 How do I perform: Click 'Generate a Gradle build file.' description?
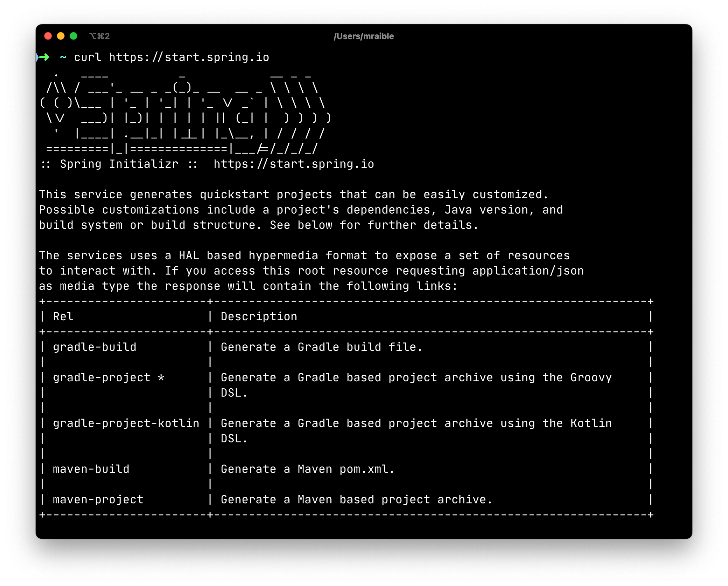pos(321,347)
